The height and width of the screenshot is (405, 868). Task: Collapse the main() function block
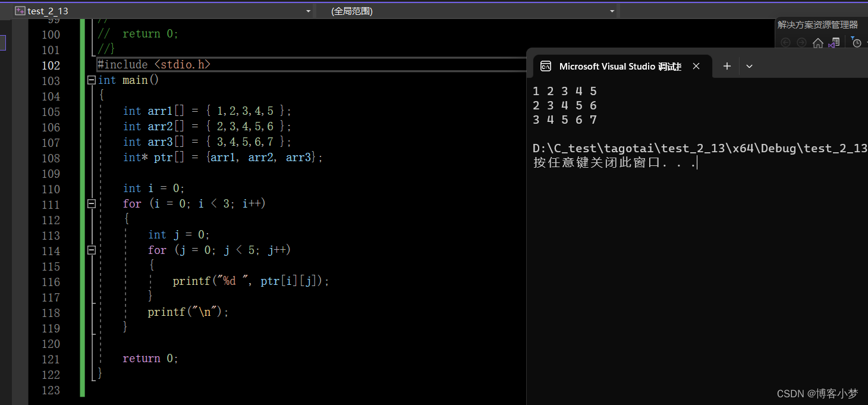click(92, 80)
